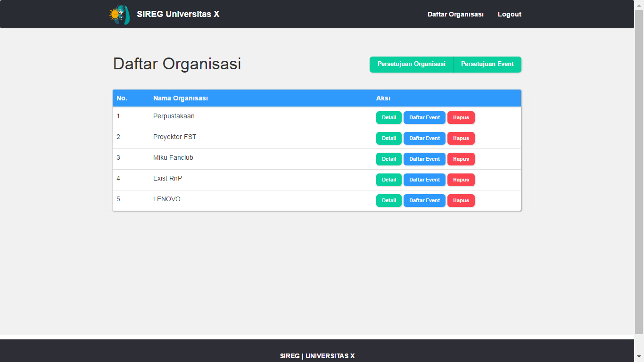This screenshot has height=362, width=644.
Task: Go to Daftar Organisasi in navbar
Action: (455, 14)
